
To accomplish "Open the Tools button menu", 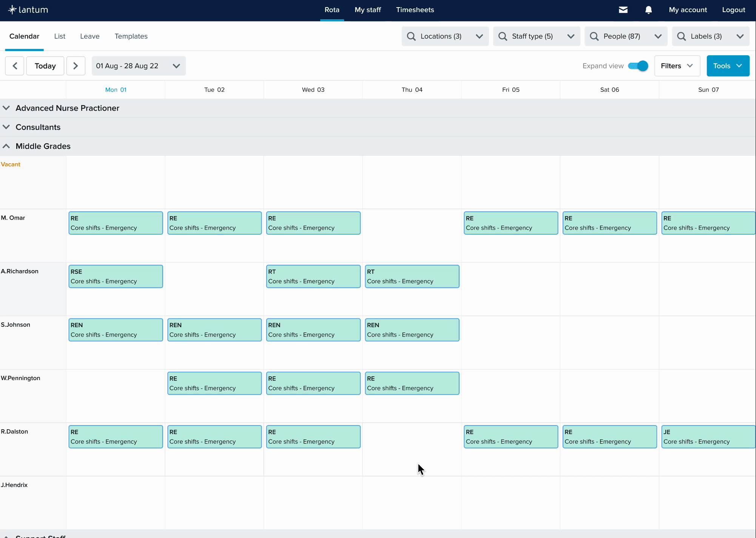I will [x=727, y=66].
